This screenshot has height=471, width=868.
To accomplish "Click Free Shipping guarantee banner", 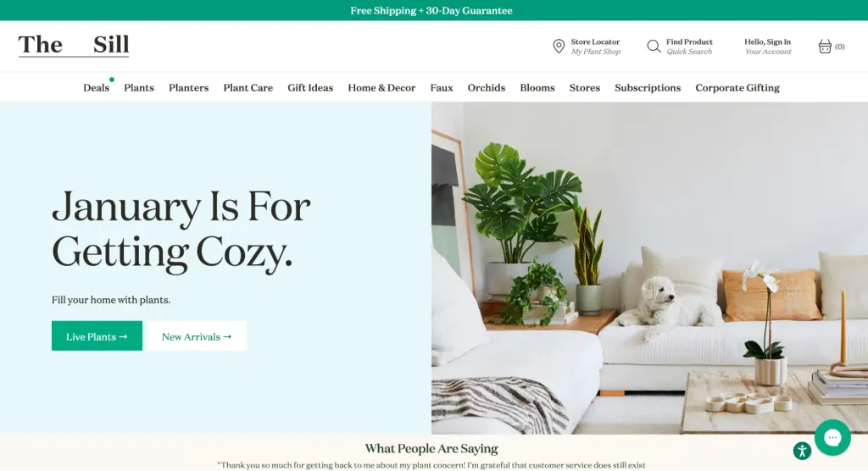I will [431, 10].
